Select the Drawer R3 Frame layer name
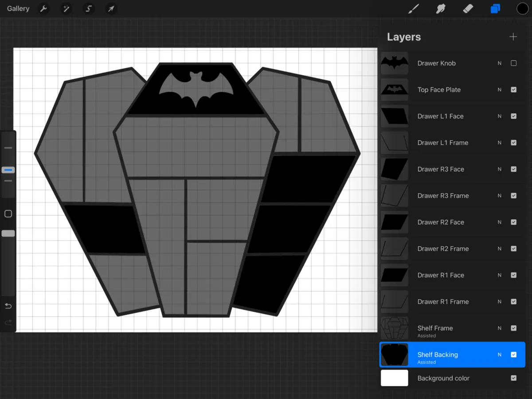The height and width of the screenshot is (399, 532). pos(443,196)
